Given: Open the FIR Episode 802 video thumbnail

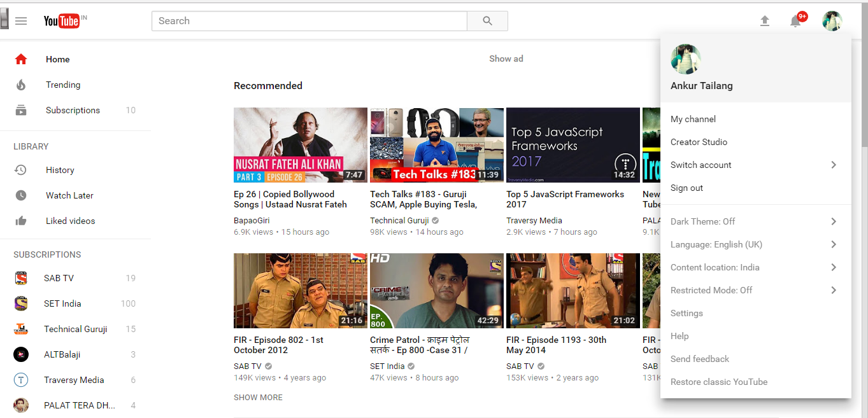Looking at the screenshot, I should click(x=301, y=291).
